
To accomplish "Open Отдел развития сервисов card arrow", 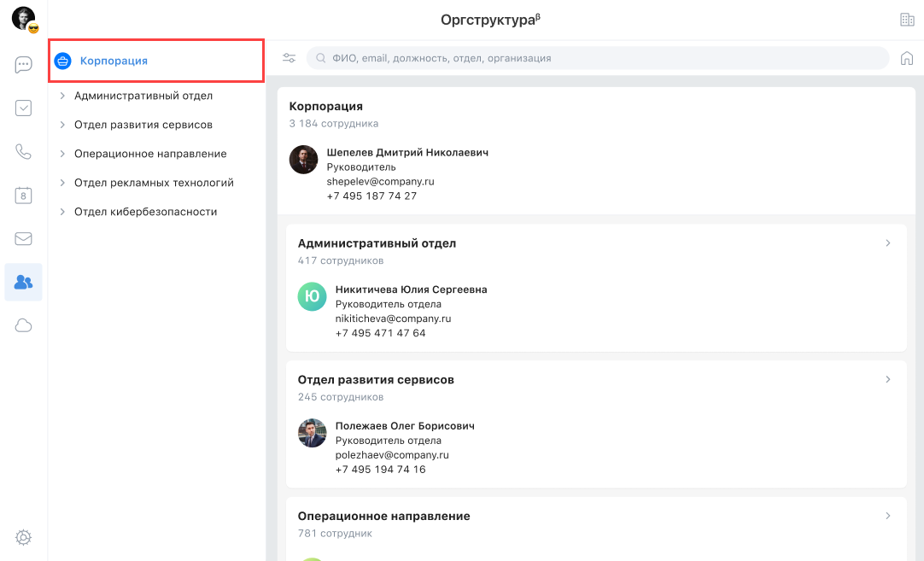I will pos(888,379).
